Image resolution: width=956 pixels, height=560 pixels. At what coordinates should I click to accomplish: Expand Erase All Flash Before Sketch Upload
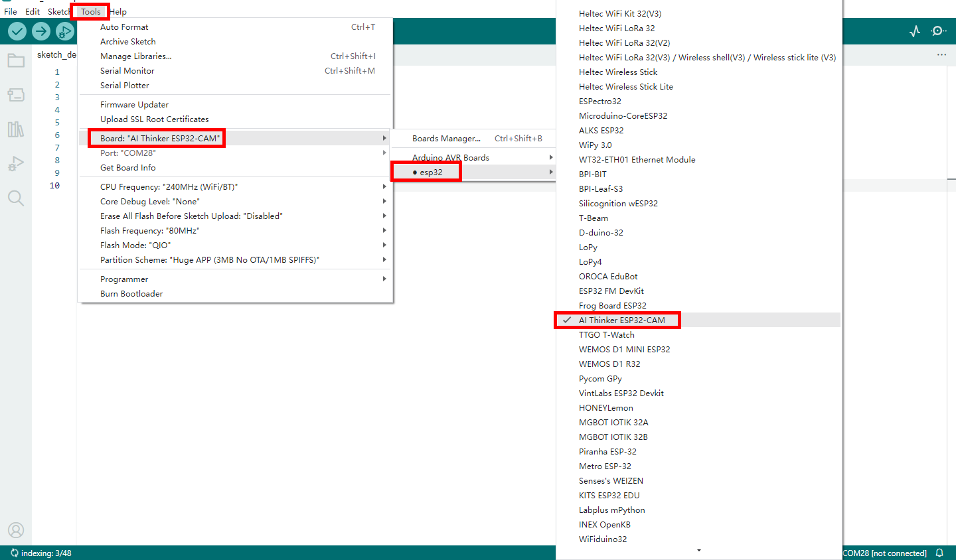236,216
